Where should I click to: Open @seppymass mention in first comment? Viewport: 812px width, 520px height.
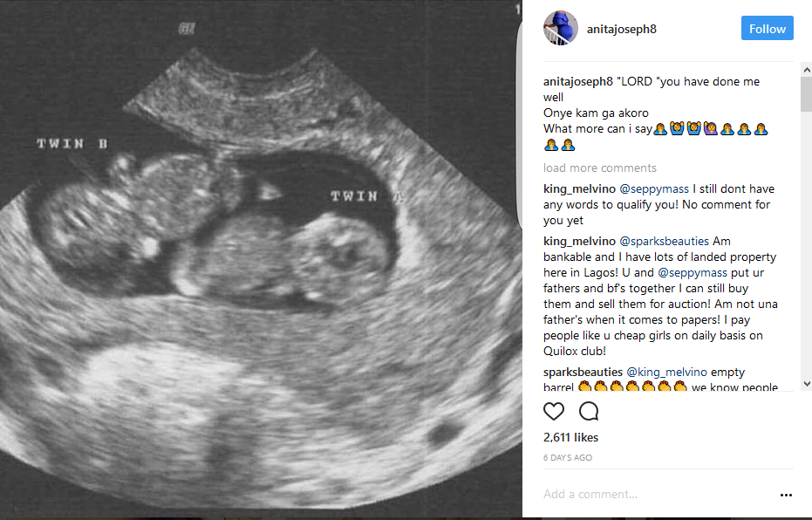click(654, 189)
